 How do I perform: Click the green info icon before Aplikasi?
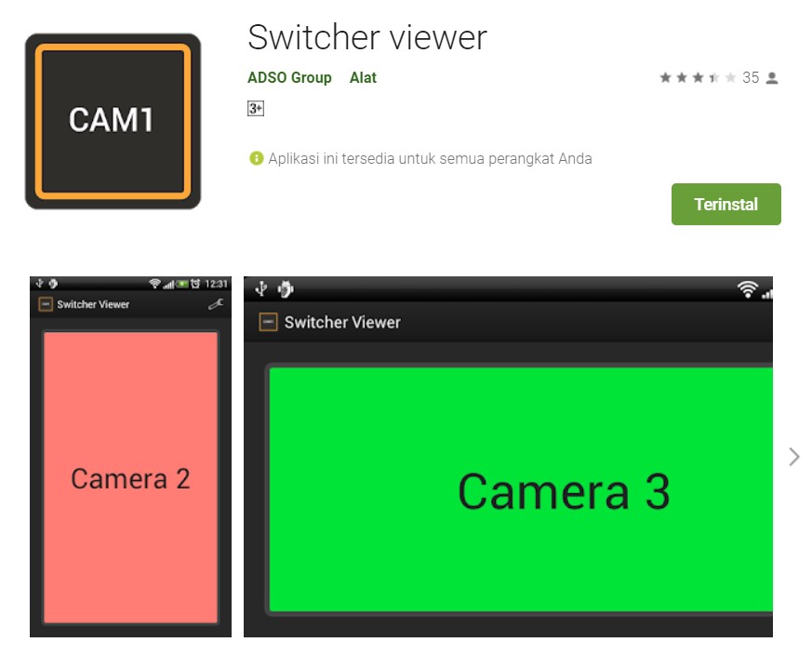(x=257, y=158)
